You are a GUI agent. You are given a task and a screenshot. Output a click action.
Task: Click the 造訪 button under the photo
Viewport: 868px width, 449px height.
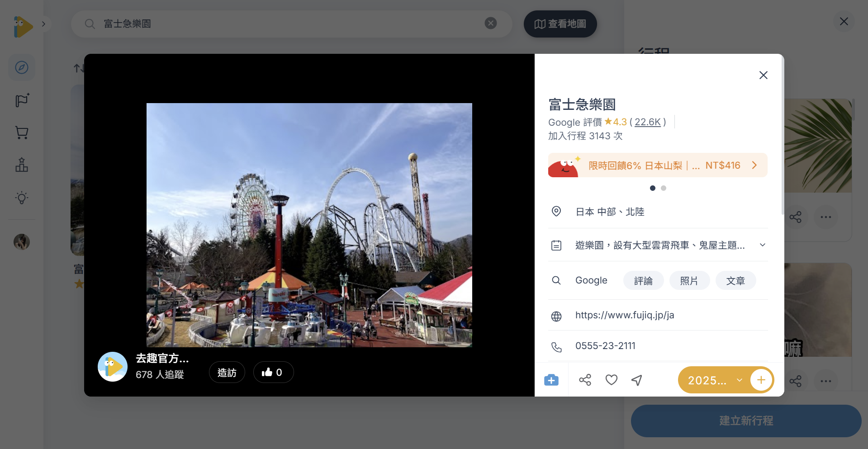click(227, 372)
